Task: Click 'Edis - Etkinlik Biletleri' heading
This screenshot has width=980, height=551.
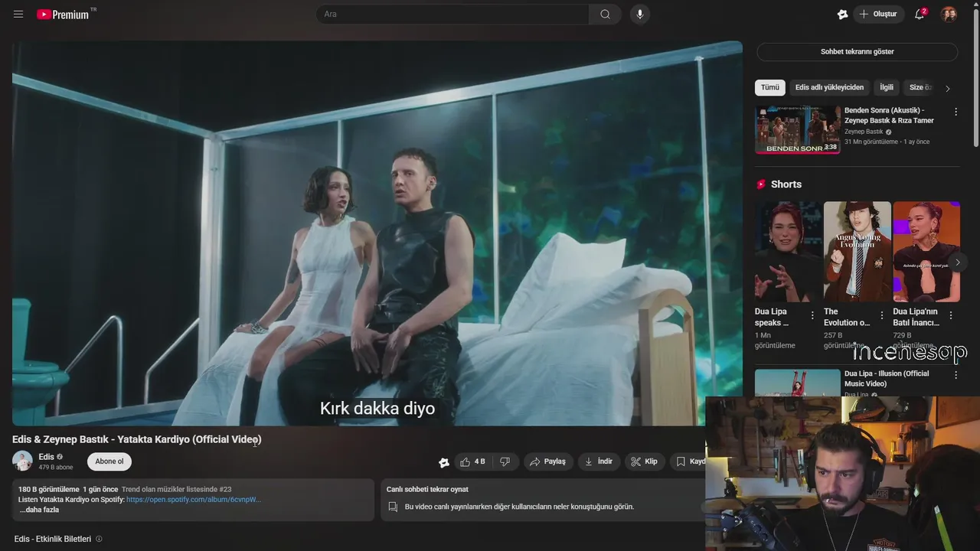Action: click(53, 539)
